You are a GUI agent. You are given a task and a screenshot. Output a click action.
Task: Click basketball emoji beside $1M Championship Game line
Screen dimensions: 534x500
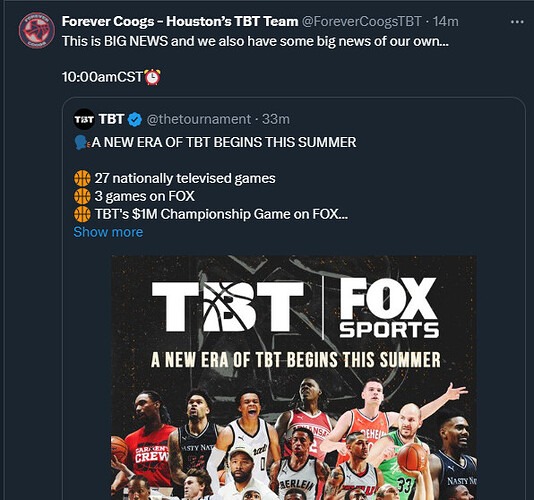pos(82,215)
